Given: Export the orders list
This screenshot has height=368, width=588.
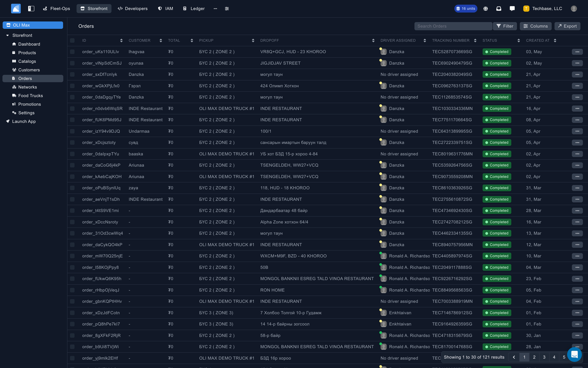Looking at the screenshot, I should [x=567, y=26].
